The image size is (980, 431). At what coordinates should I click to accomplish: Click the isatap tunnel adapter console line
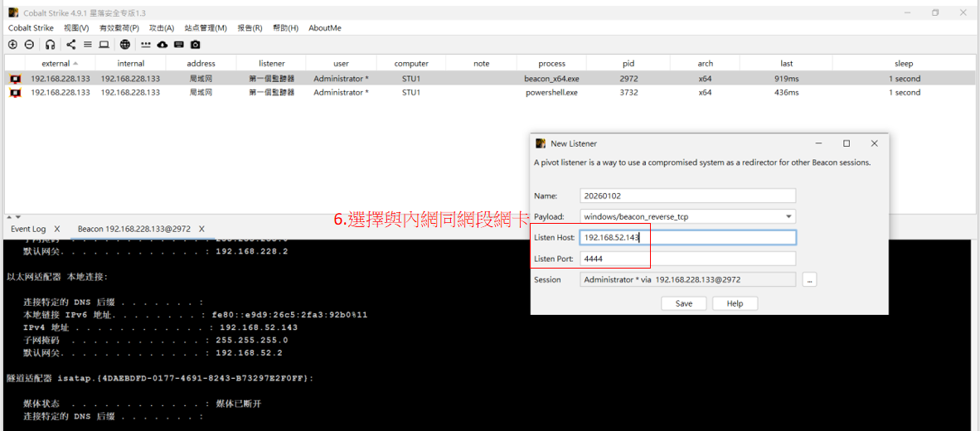point(160,379)
